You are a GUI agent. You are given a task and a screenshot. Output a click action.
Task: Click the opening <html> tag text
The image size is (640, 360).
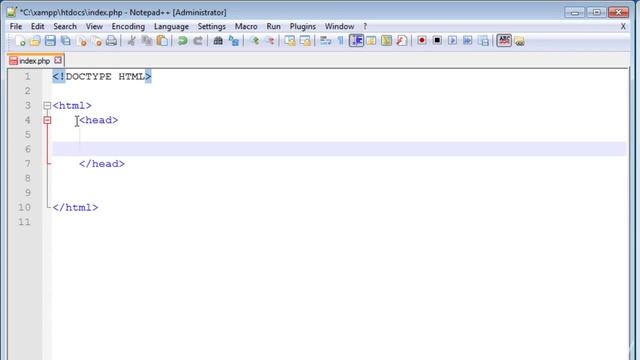pos(72,106)
